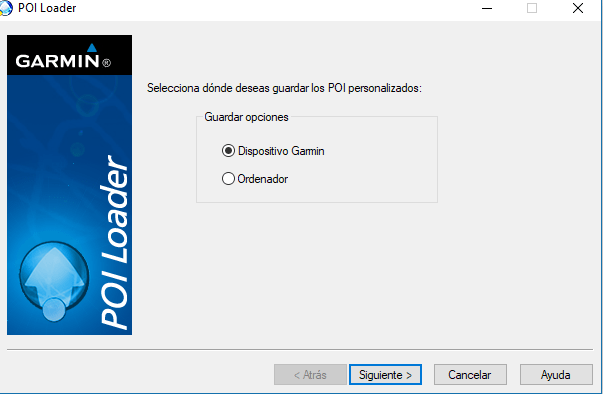Minimize the POI Loader window
603x394 pixels.
pyautogui.click(x=487, y=8)
